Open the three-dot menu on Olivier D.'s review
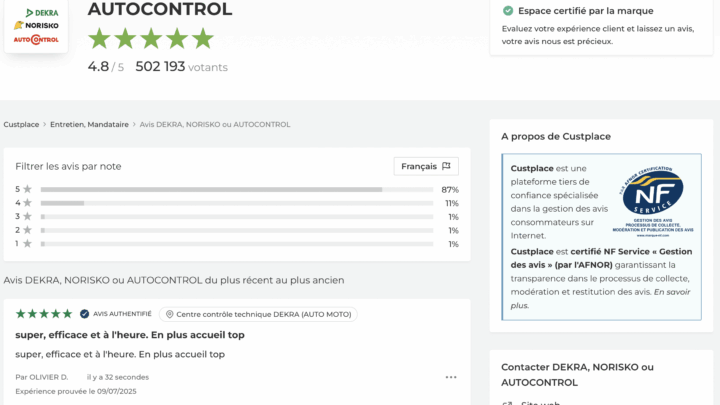Image resolution: width=720 pixels, height=405 pixels. pos(451,377)
